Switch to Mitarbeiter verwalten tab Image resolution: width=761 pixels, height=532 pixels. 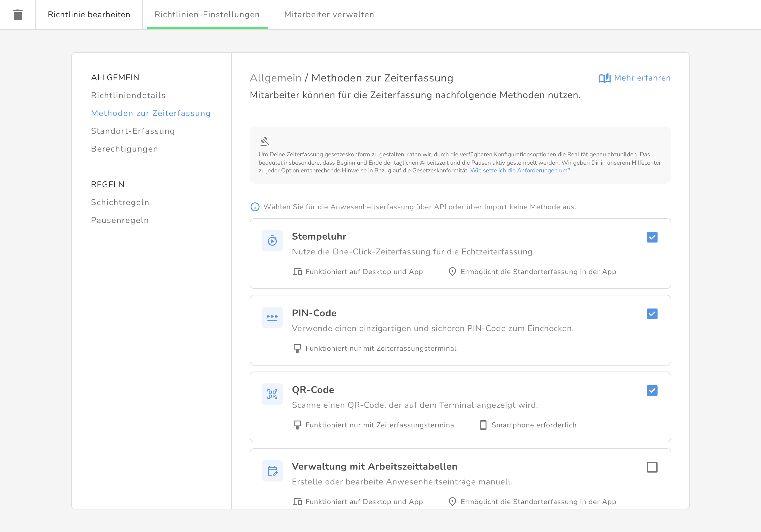pyautogui.click(x=329, y=15)
